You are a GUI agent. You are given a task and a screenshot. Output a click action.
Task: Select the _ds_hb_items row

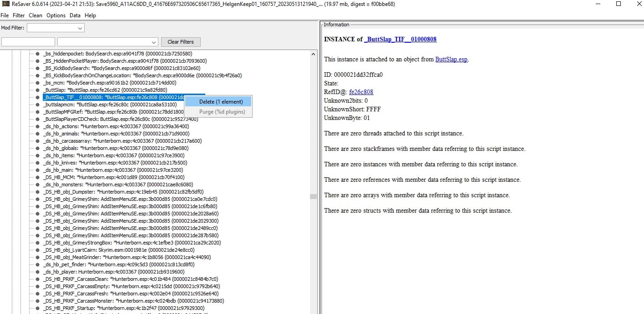[114, 155]
